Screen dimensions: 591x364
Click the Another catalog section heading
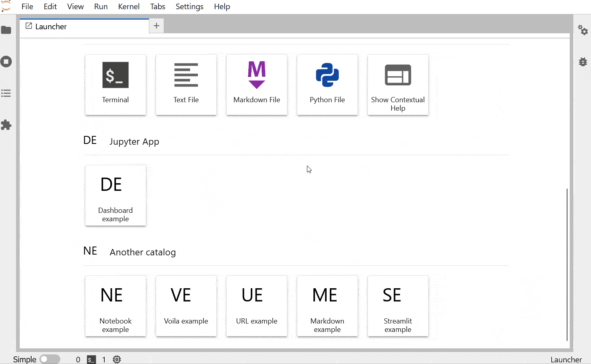pos(143,252)
